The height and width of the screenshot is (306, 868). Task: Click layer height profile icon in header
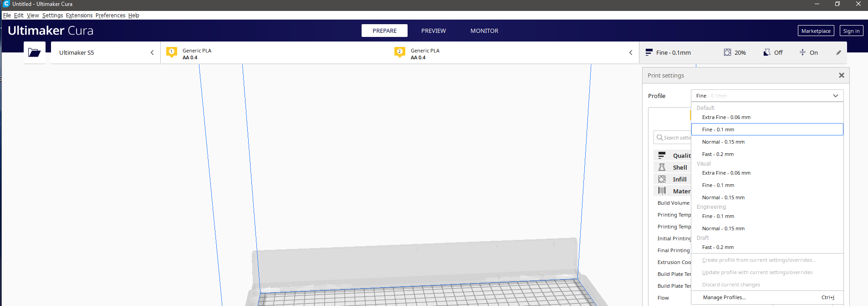649,52
